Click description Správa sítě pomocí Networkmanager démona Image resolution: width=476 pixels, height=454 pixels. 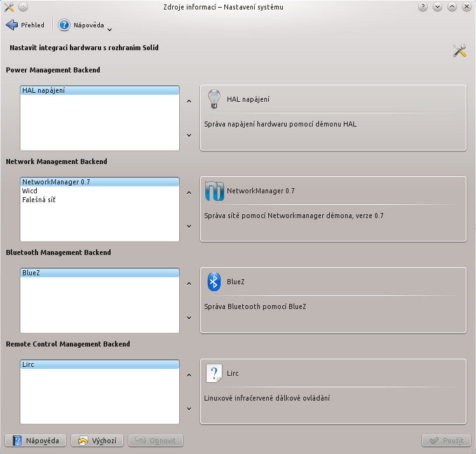[294, 216]
